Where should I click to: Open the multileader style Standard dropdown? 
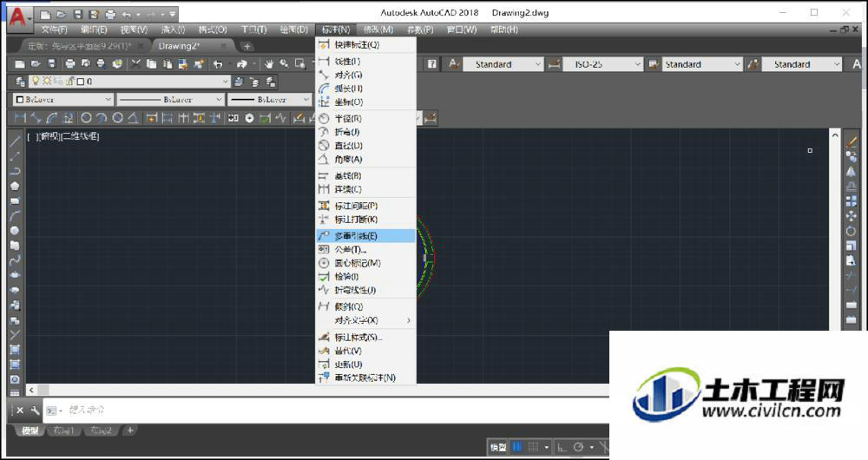[801, 64]
